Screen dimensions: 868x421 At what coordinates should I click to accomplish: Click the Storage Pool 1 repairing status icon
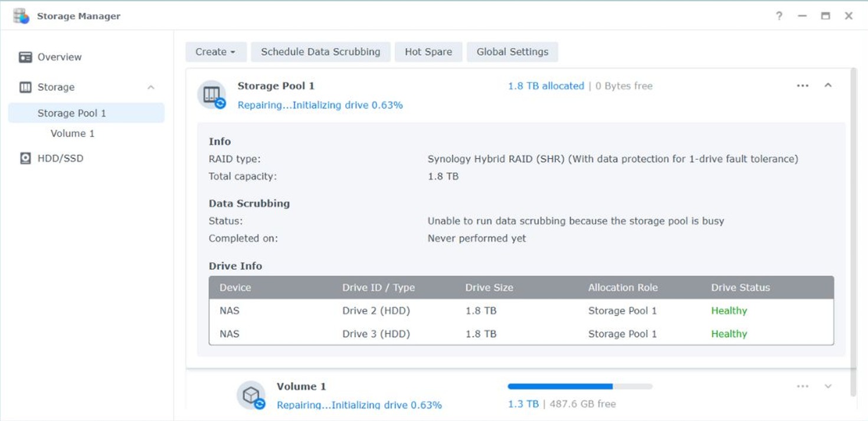coord(211,95)
